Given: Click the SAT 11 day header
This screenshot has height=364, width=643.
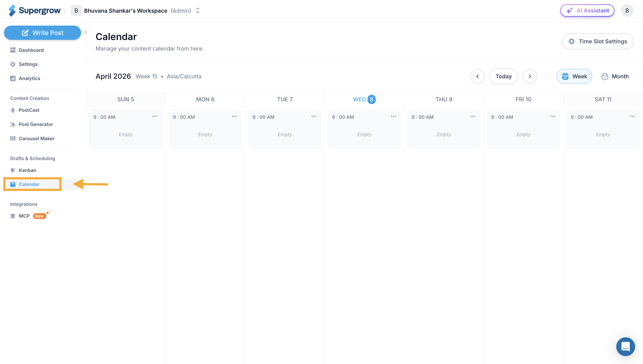Looking at the screenshot, I should point(603,99).
